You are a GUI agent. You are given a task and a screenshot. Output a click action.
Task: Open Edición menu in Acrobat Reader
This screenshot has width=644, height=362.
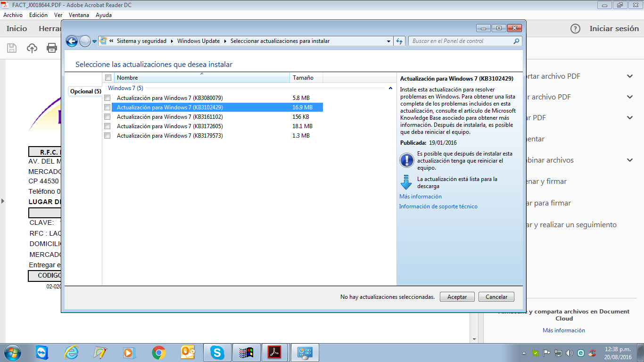pos(38,15)
